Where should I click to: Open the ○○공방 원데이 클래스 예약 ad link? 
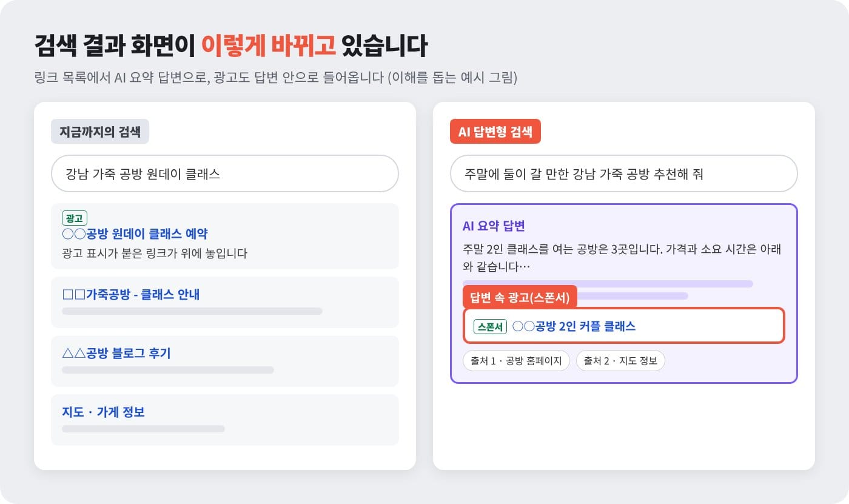coord(135,234)
